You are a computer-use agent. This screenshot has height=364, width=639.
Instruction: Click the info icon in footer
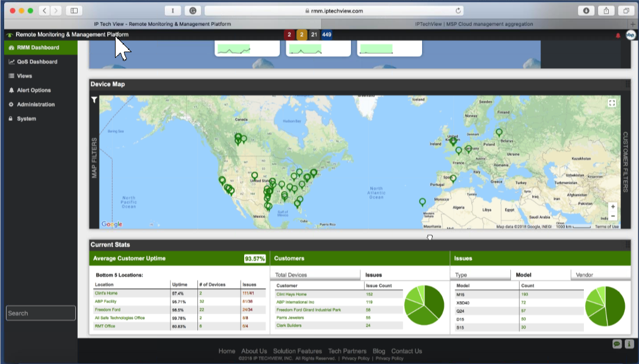click(629, 344)
